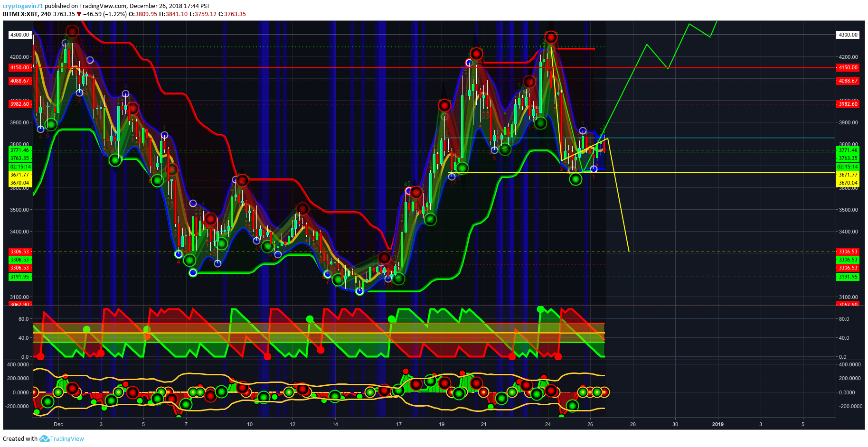
Task: Click the green 3771.46 label on left axis
Action: (x=20, y=150)
